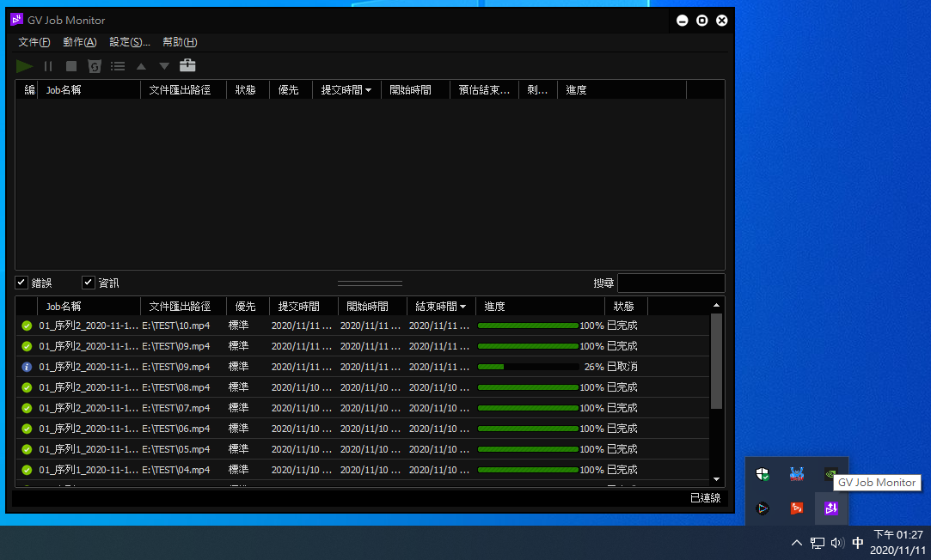Click the 開始時間 header in the history table
This screenshot has height=560, width=931.
(x=372, y=307)
